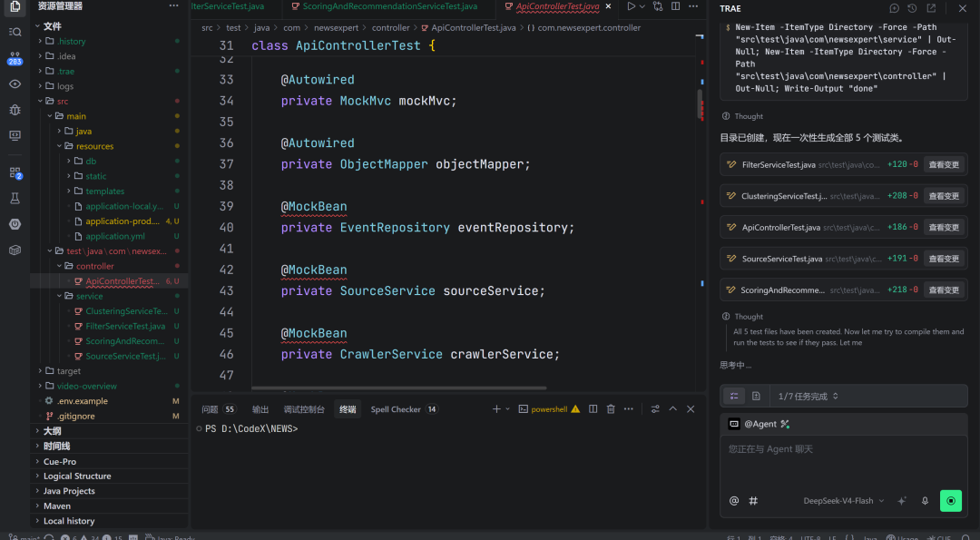Open Source Control view with 283 badge

(15, 58)
